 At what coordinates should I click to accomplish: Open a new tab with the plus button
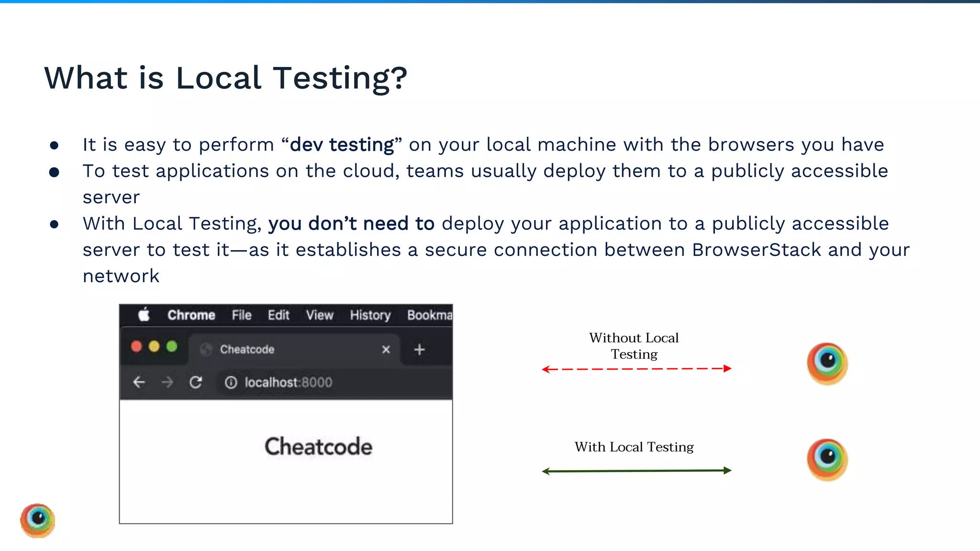click(420, 350)
